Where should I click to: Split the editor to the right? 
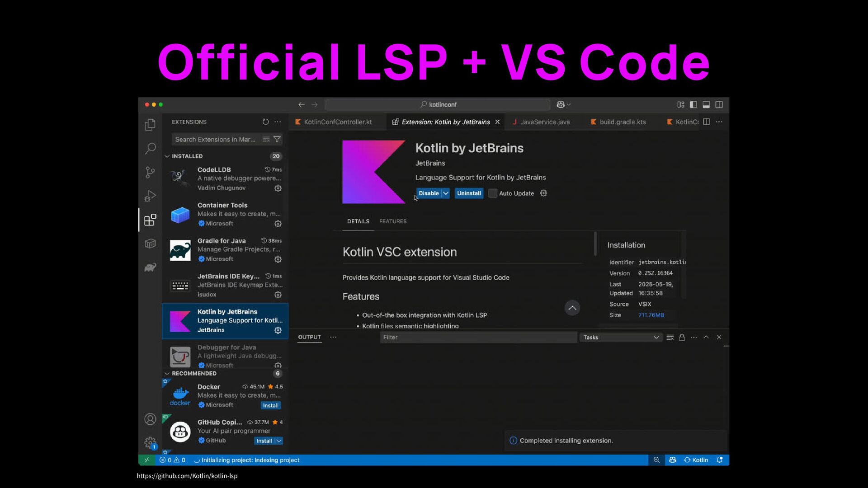point(706,122)
